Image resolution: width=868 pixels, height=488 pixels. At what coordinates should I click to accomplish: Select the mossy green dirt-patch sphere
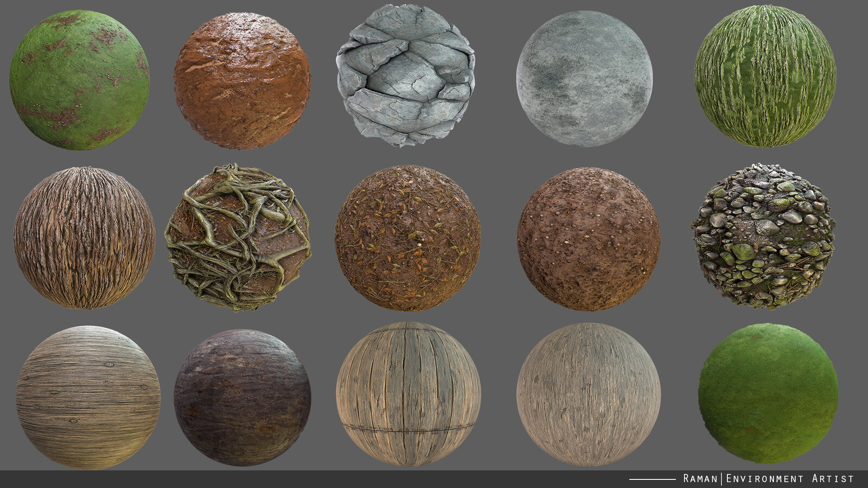79,80
